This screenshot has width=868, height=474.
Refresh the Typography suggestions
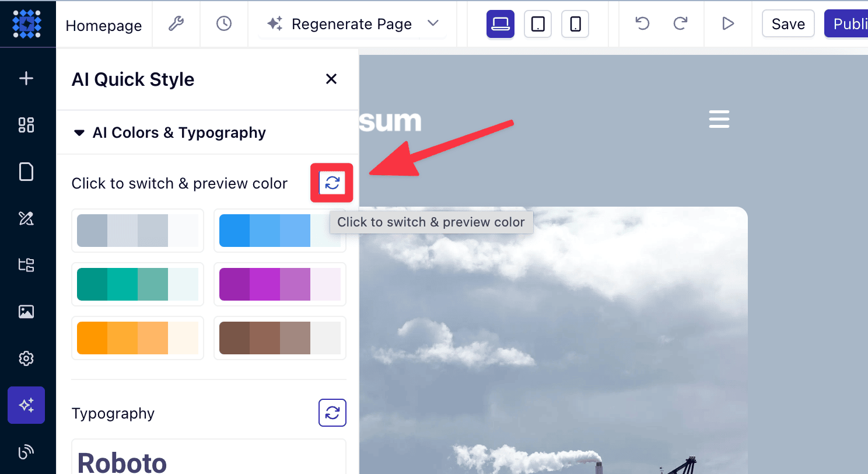tap(332, 413)
